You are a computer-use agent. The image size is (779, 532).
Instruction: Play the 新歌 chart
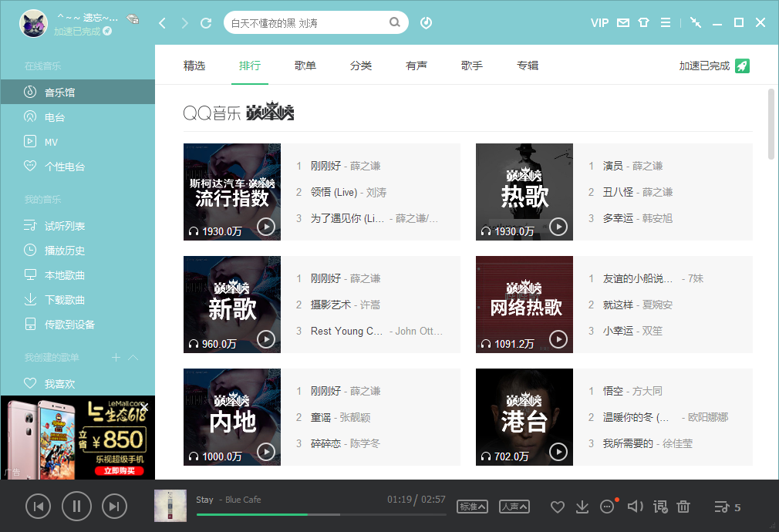pyautogui.click(x=266, y=339)
